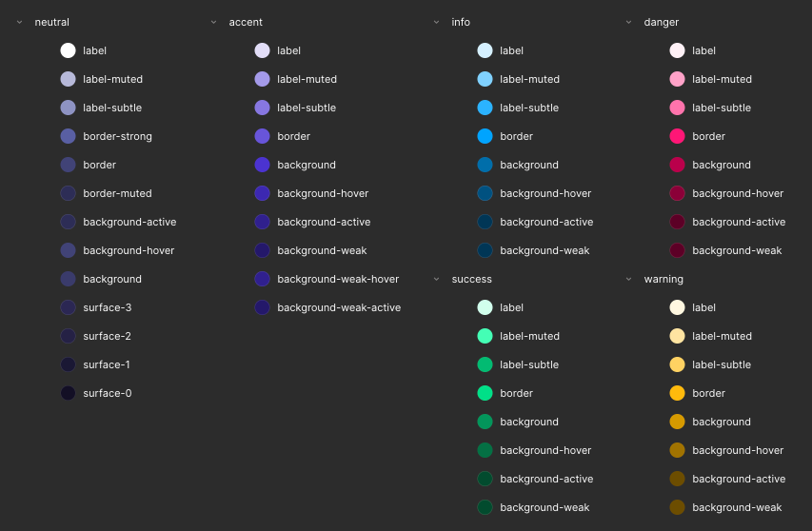The image size is (812, 531).
Task: Choose accent background-weak-active swatch
Action: (262, 307)
